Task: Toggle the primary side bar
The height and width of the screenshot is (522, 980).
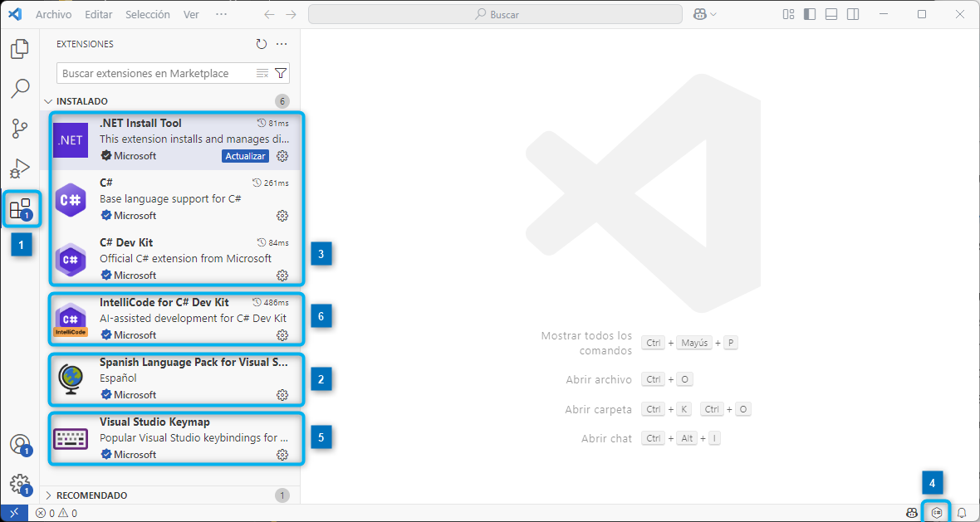Action: pos(810,14)
